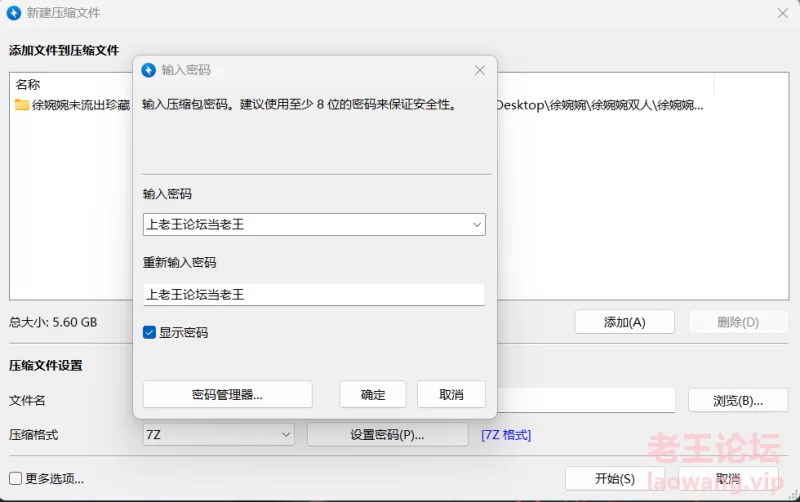Click the Bandizip icon in main window title
Viewport: 800px width, 502px height.
pyautogui.click(x=14, y=13)
